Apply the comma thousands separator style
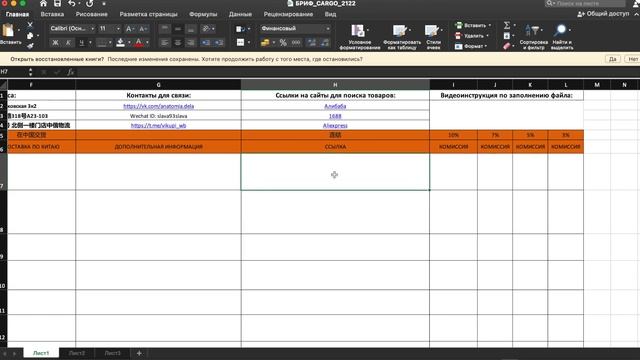The height and width of the screenshot is (360, 640). click(296, 42)
